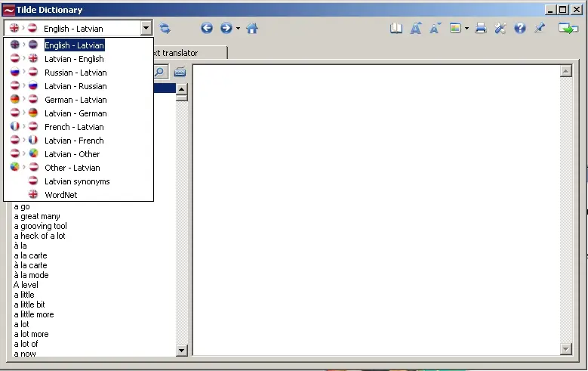Select the Latvian - French dictionary
Image resolution: width=588 pixels, height=371 pixels.
click(x=79, y=141)
